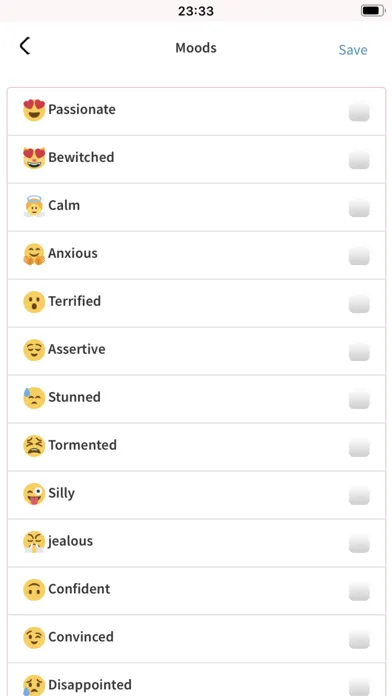Click the Stunned sweating emoji icon
Screen dimensions: 392x696
click(34, 398)
